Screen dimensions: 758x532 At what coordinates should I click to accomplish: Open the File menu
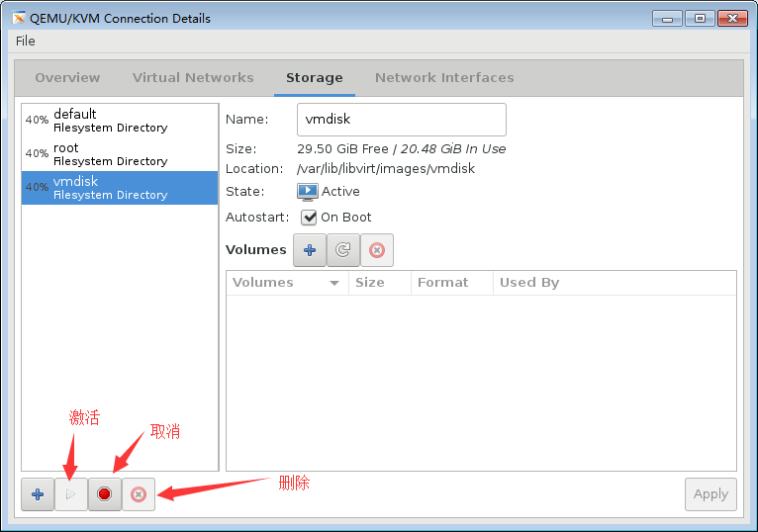pos(25,42)
